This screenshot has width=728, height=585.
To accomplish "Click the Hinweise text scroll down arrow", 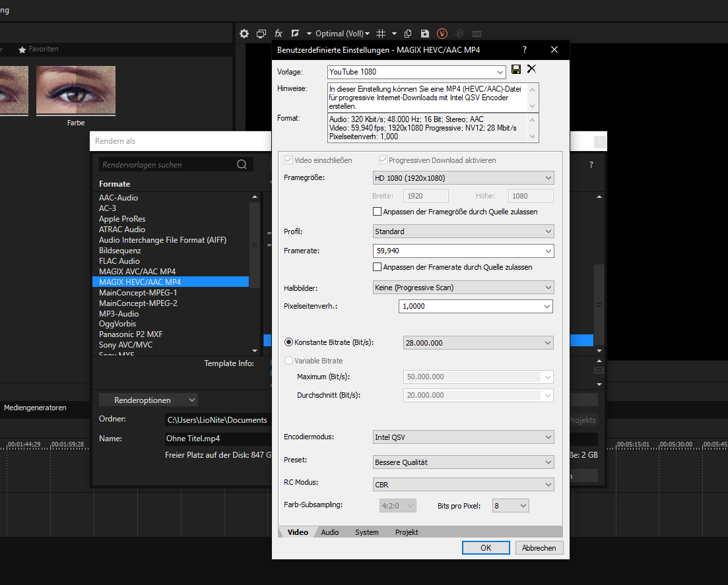I will (533, 106).
